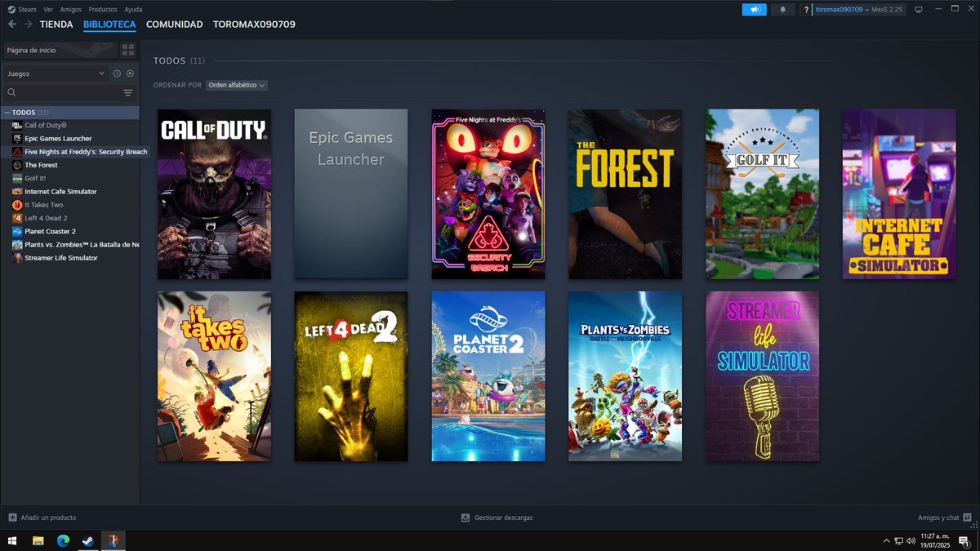Filter by recent activity clock icon
980x551 pixels.
click(117, 73)
